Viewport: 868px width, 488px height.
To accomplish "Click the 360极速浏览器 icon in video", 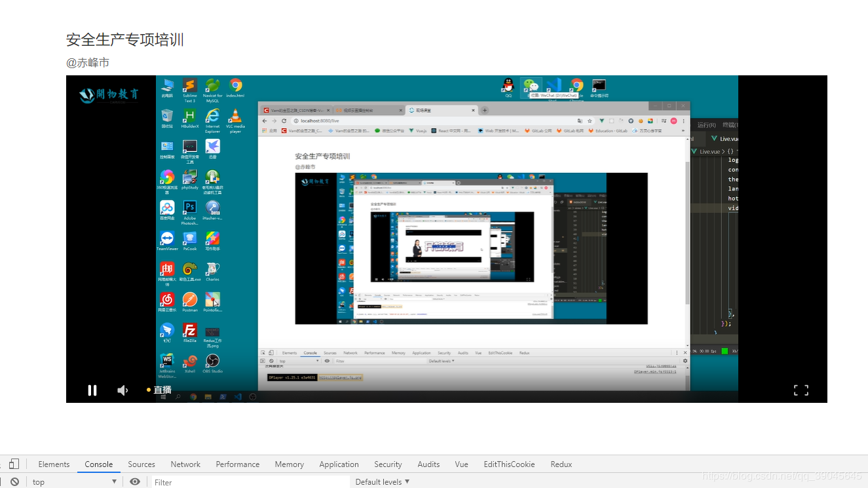I will 167,182.
